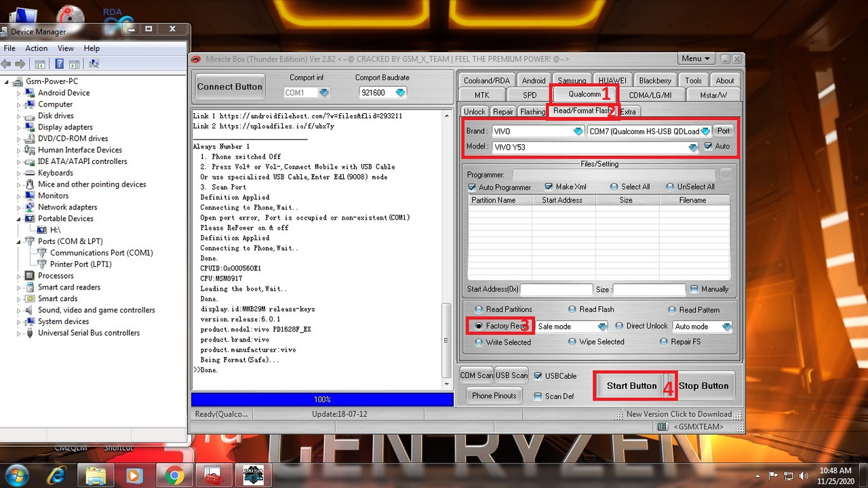Open Comport Baudrate 921600 dropdown

400,93
